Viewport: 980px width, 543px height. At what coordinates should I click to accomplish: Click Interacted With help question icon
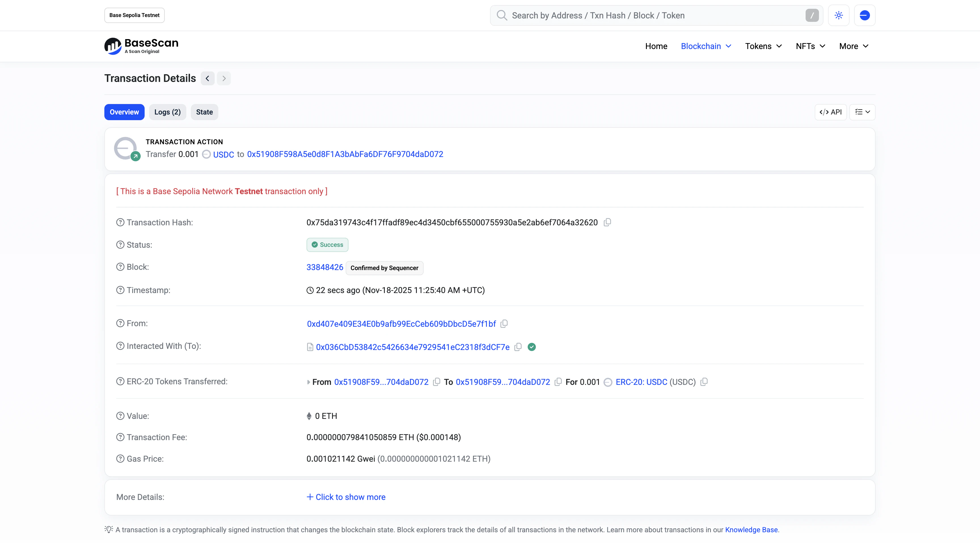pyautogui.click(x=120, y=346)
